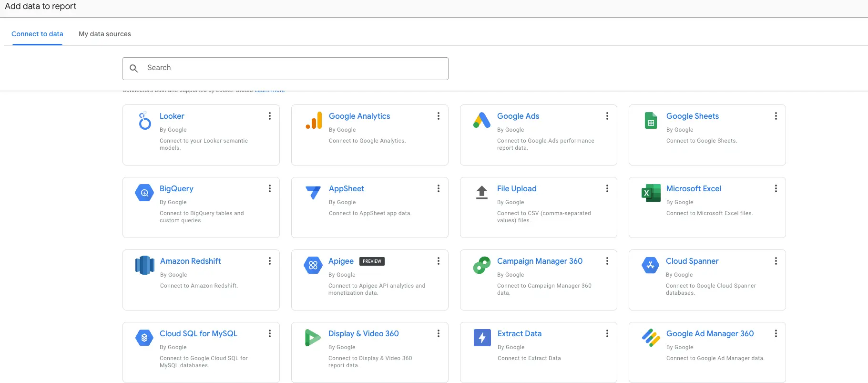Open Extract Data three-dot menu

[607, 333]
